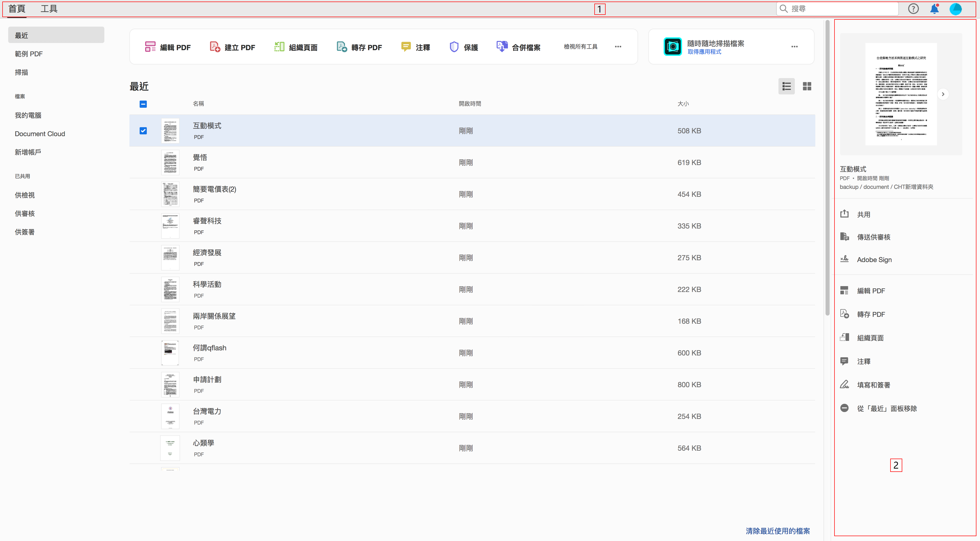This screenshot has height=541, width=980.
Task: Select the 合併檔案 tool icon
Action: click(502, 46)
